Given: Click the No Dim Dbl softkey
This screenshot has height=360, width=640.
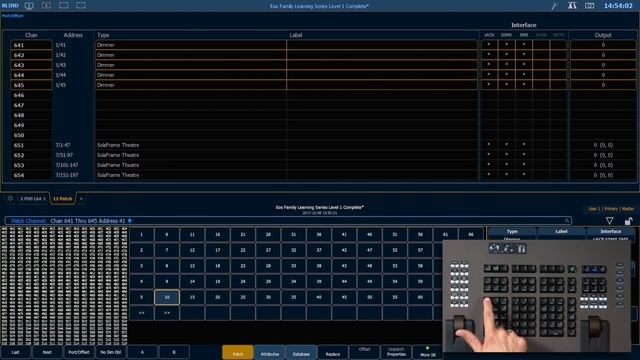Looking at the screenshot, I should (111, 352).
